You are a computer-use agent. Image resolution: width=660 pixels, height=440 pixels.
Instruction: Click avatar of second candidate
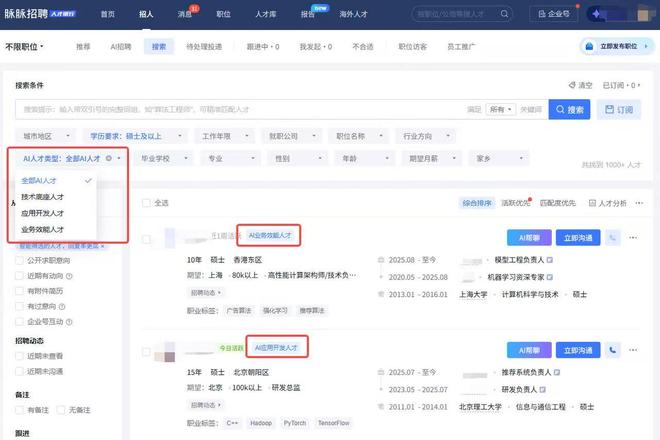click(165, 352)
